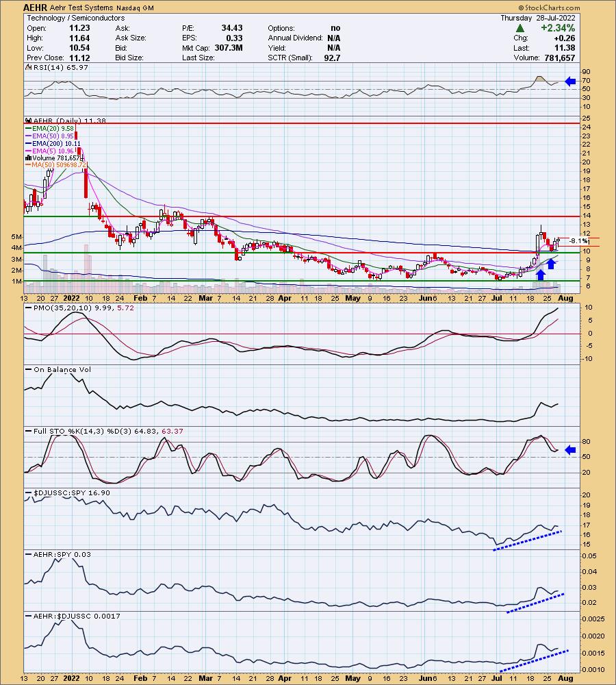Click the Yield label

[277, 48]
